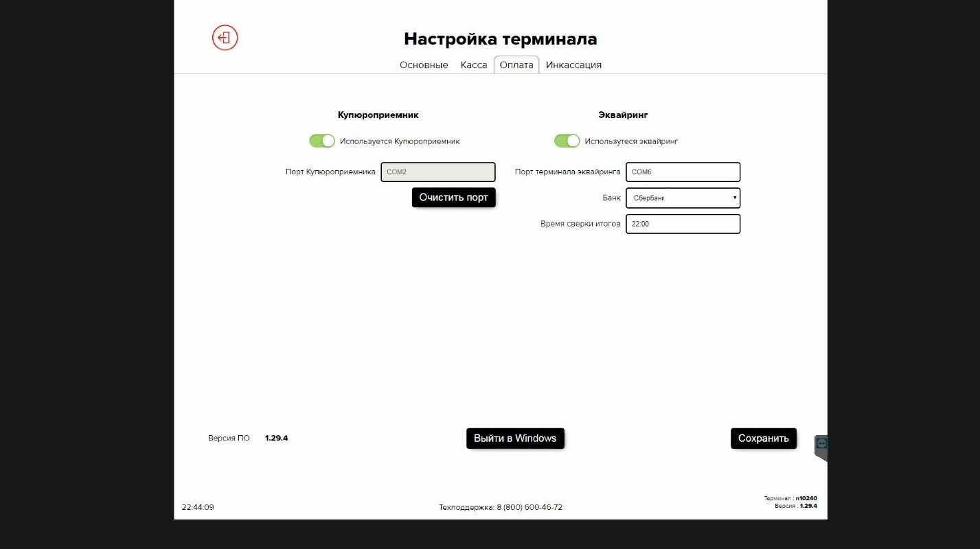Disable the Используется эквайринг switch

(567, 141)
